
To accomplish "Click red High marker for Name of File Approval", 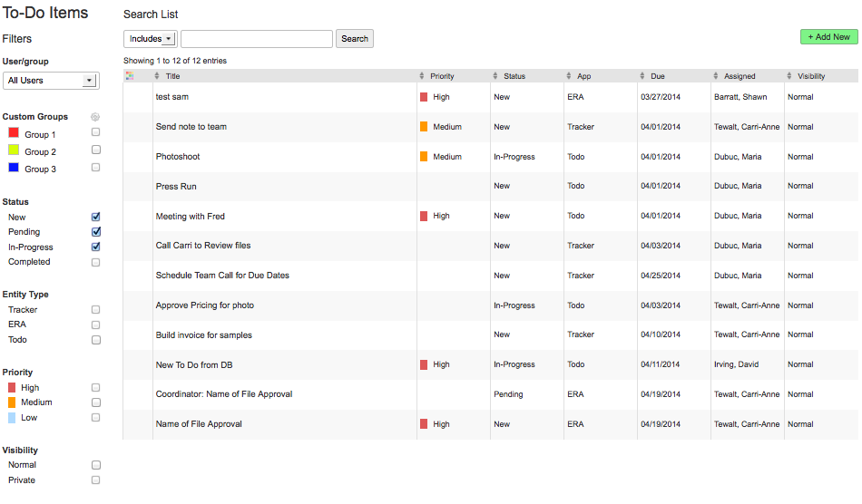I will point(424,424).
